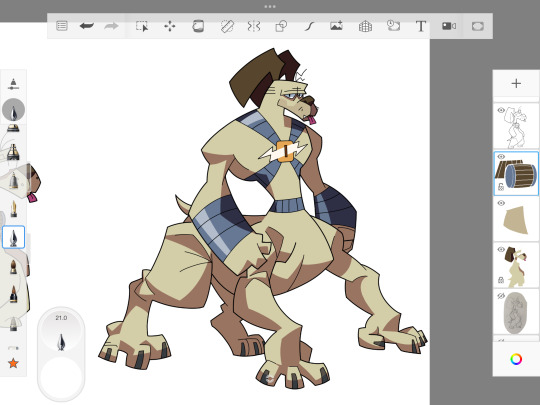
Task: Redo the undone stroke
Action: [111, 26]
